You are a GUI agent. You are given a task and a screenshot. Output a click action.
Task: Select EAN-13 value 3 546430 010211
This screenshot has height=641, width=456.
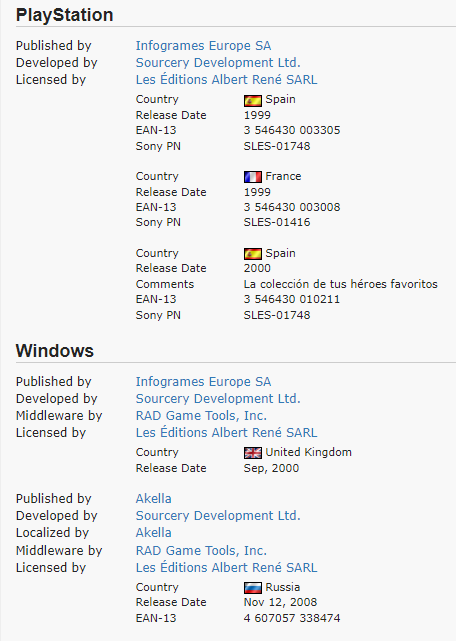[292, 299]
